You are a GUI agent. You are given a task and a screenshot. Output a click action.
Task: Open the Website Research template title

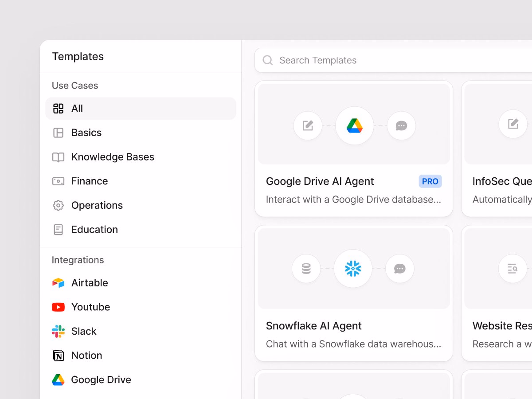coord(502,326)
